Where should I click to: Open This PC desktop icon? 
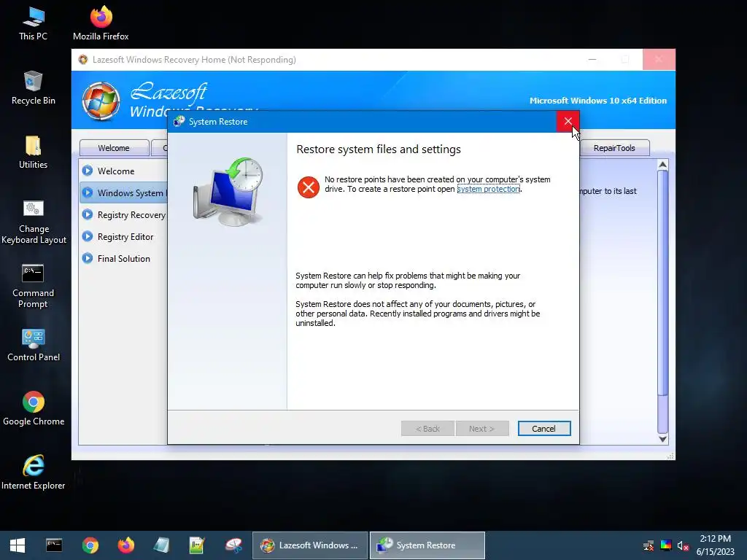(x=33, y=23)
